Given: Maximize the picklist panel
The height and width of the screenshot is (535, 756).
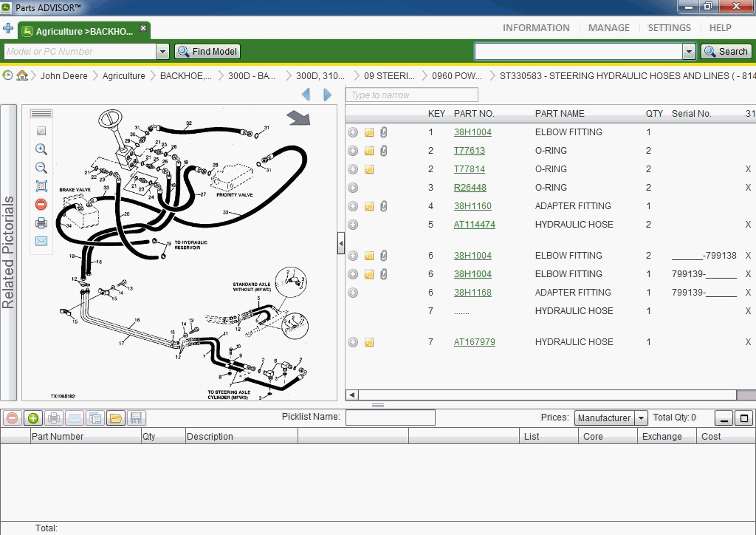Looking at the screenshot, I should coord(744,418).
